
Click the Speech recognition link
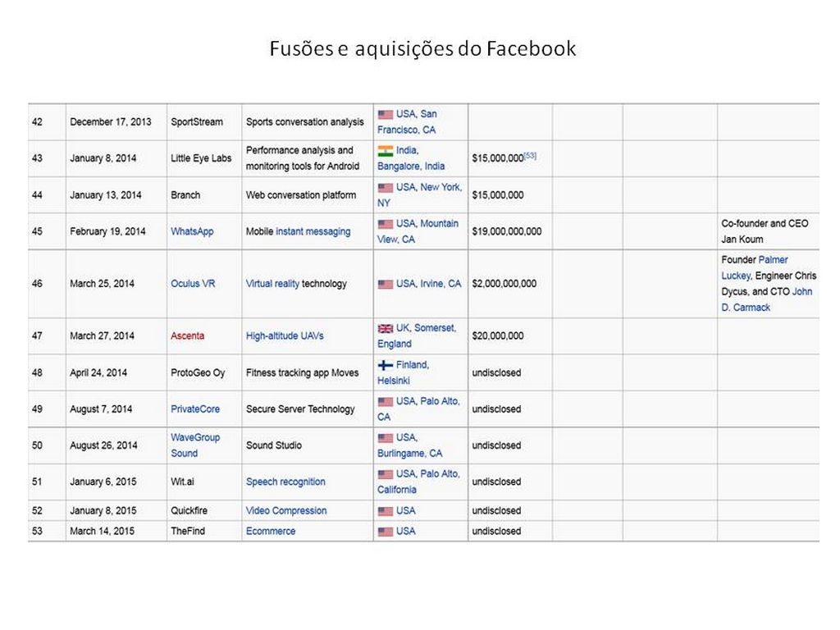(x=285, y=482)
